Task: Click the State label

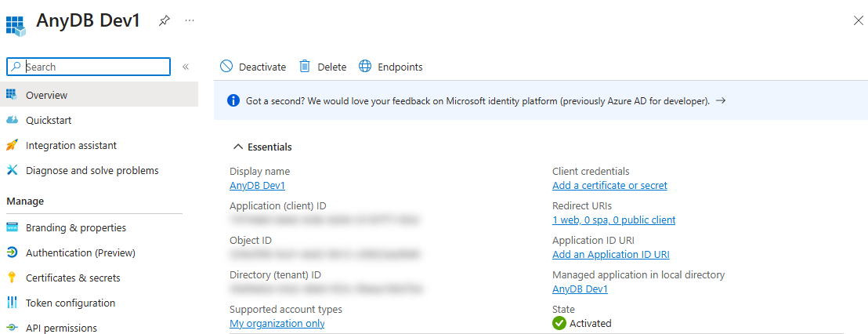Action: point(563,309)
